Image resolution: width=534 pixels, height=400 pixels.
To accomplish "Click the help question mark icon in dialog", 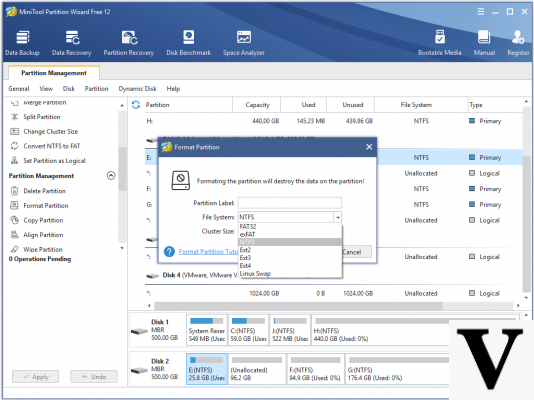I will click(169, 252).
